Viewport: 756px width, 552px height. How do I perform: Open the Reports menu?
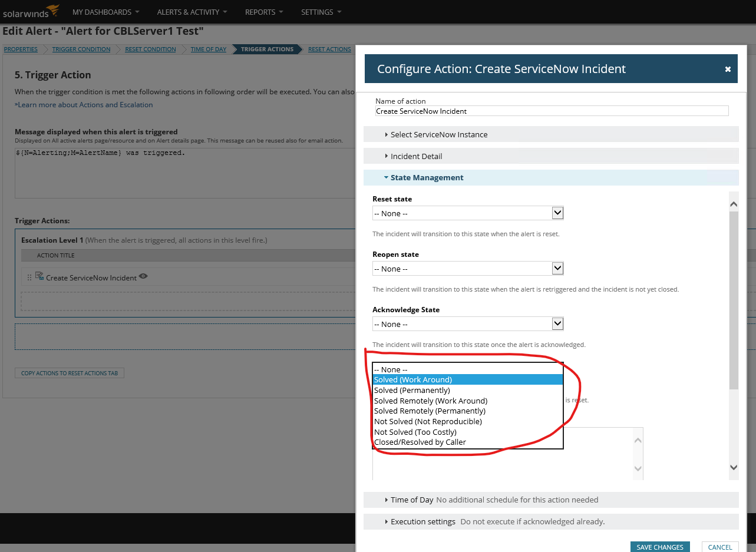(265, 12)
